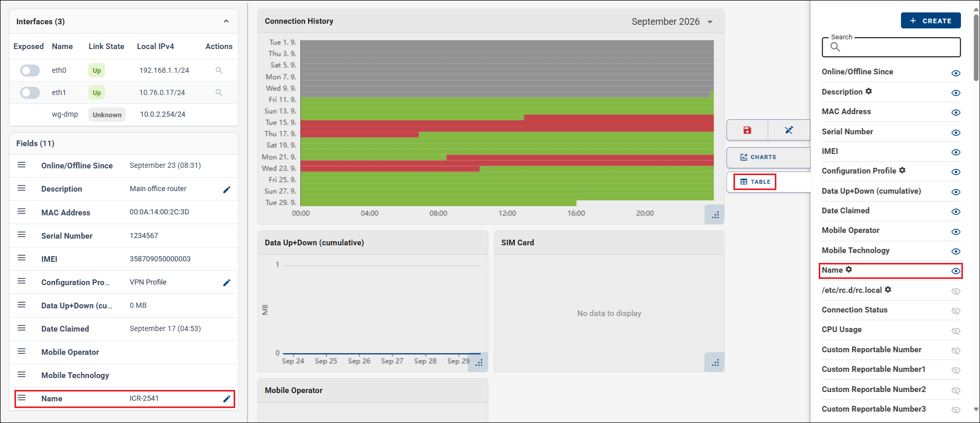
Task: Click drag handle of IMEI row
Action: 22,258
